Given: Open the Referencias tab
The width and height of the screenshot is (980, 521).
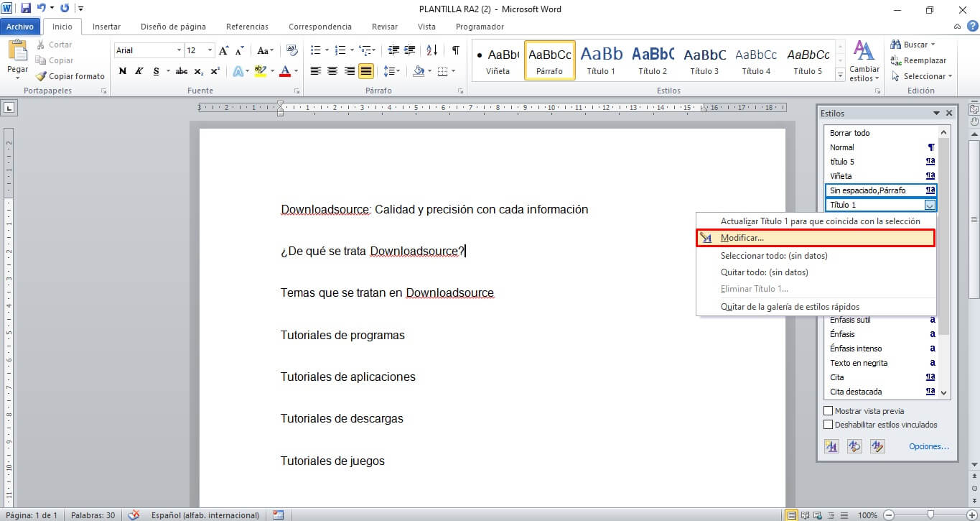Looking at the screenshot, I should coord(247,27).
